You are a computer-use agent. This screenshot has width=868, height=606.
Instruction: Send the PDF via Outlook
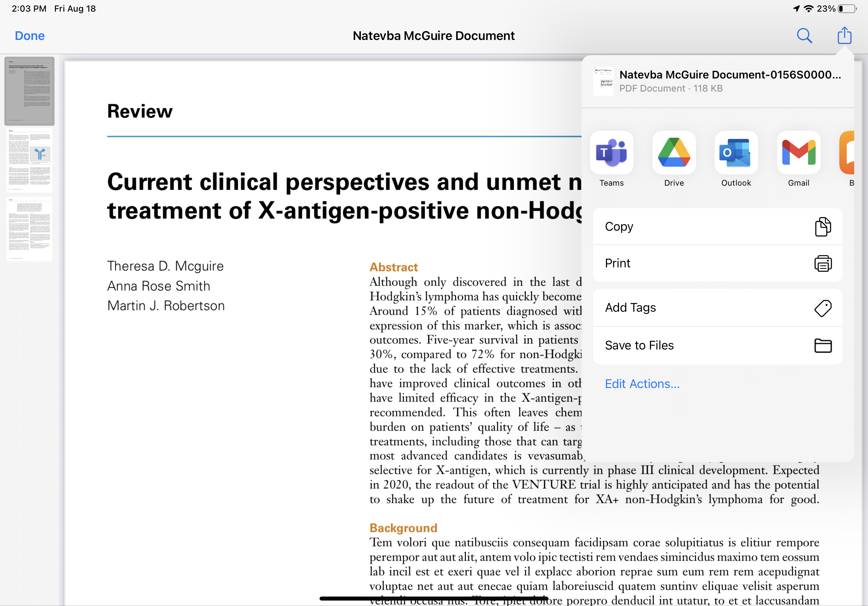[736, 153]
